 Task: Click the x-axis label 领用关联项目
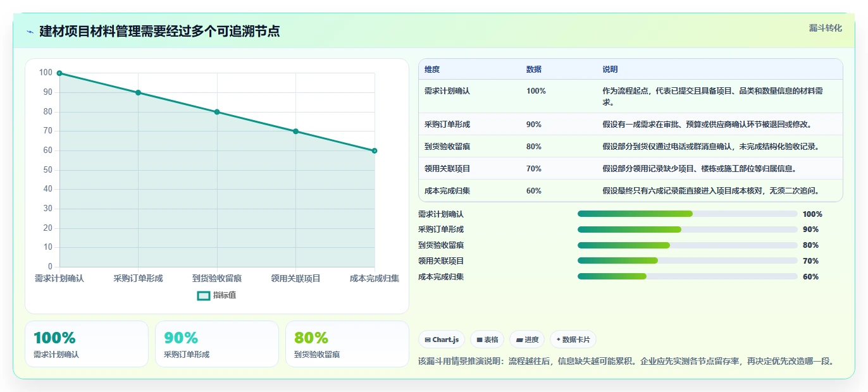pos(295,278)
